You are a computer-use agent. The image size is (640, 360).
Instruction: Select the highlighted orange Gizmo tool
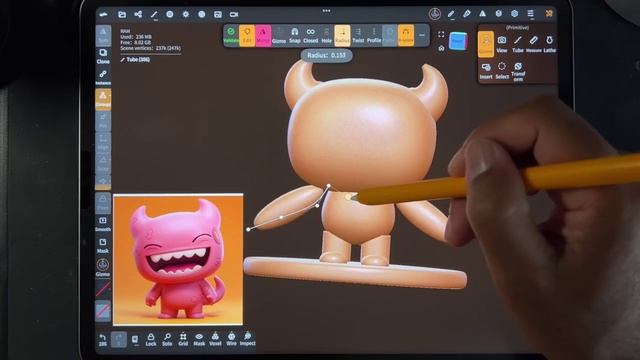coord(486,44)
